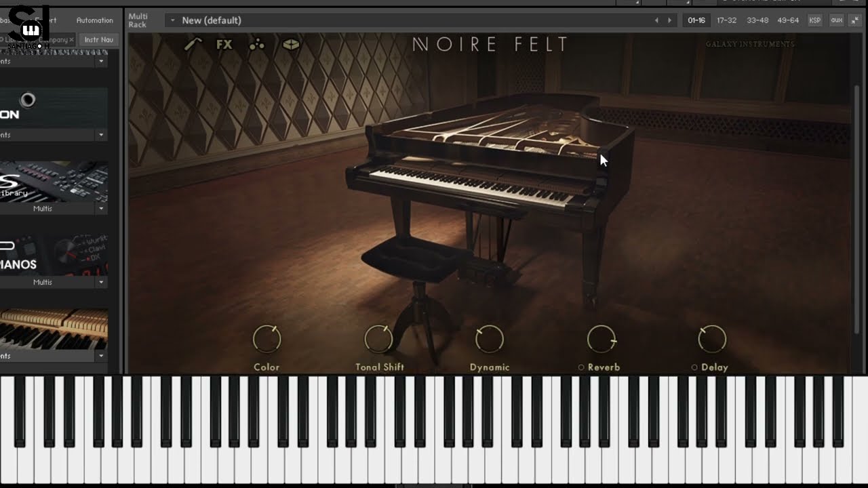
Task: Switch to rack page 01-16
Action: pyautogui.click(x=696, y=20)
